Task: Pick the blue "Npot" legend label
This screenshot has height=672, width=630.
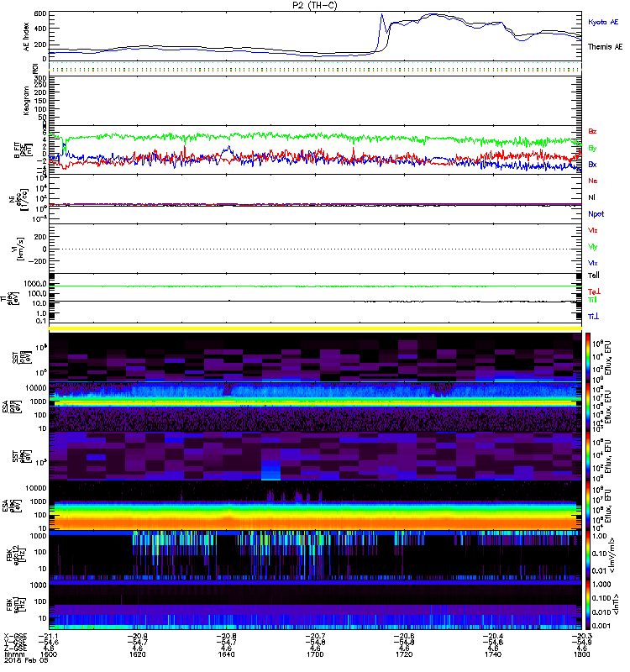Action: pyautogui.click(x=596, y=214)
